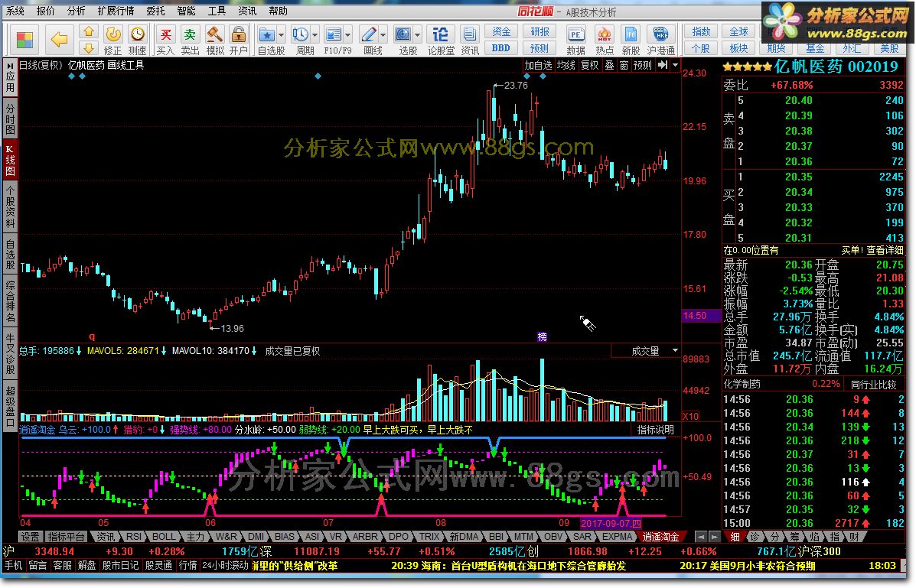
Task: Switch to the BOLL indicator tab
Action: coord(164,536)
